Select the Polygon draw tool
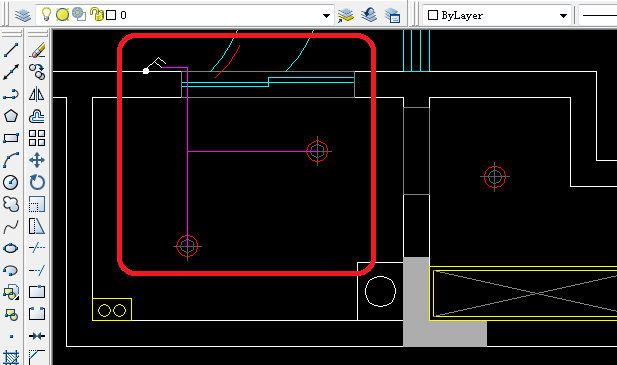 11,116
